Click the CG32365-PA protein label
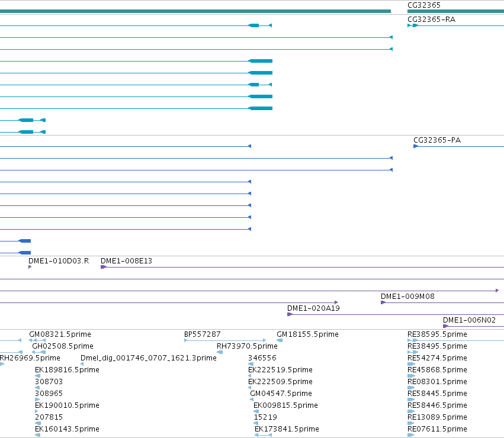Image resolution: width=504 pixels, height=438 pixels. point(437,140)
